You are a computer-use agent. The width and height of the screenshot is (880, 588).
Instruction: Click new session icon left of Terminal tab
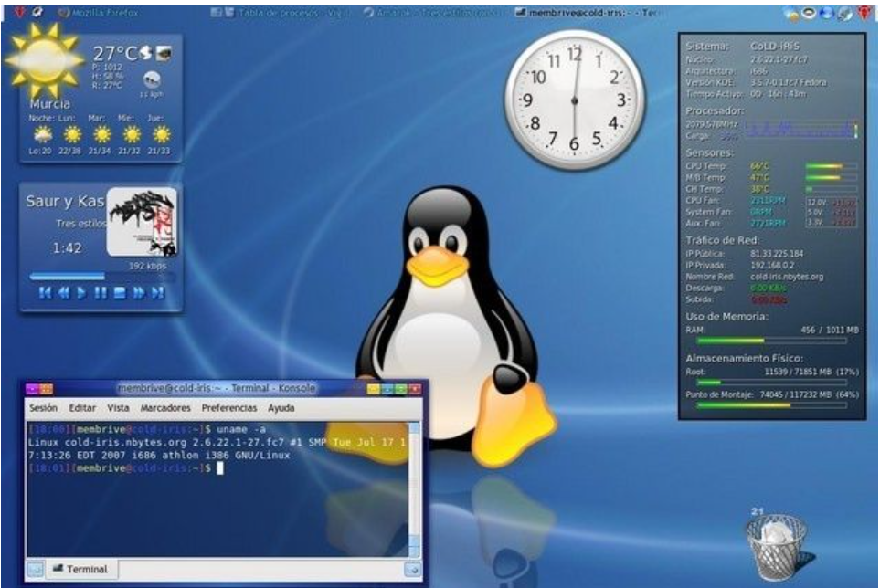[x=35, y=569]
